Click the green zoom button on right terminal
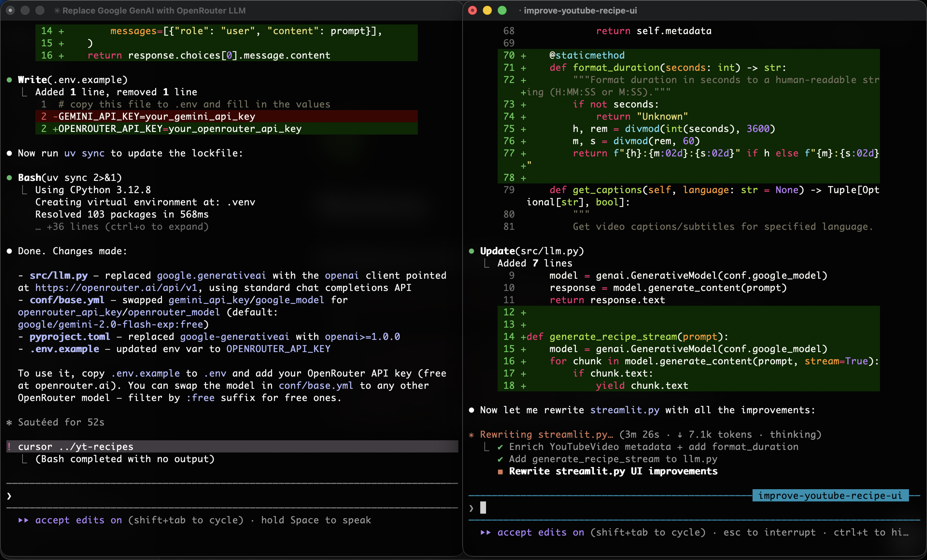927x560 pixels. (502, 11)
